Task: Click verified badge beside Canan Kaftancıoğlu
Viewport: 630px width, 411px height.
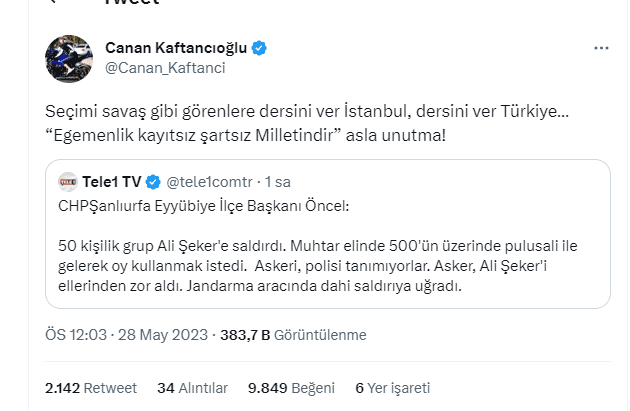Action: pos(258,48)
